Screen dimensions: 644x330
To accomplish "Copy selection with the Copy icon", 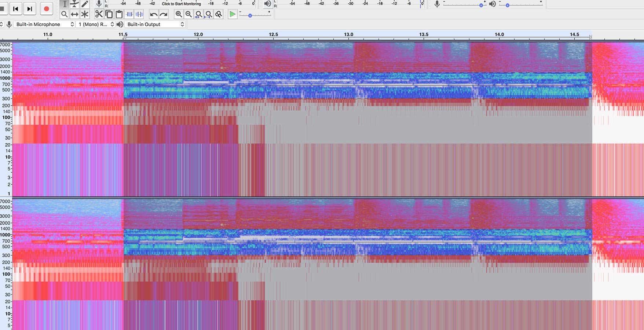I will click(109, 14).
